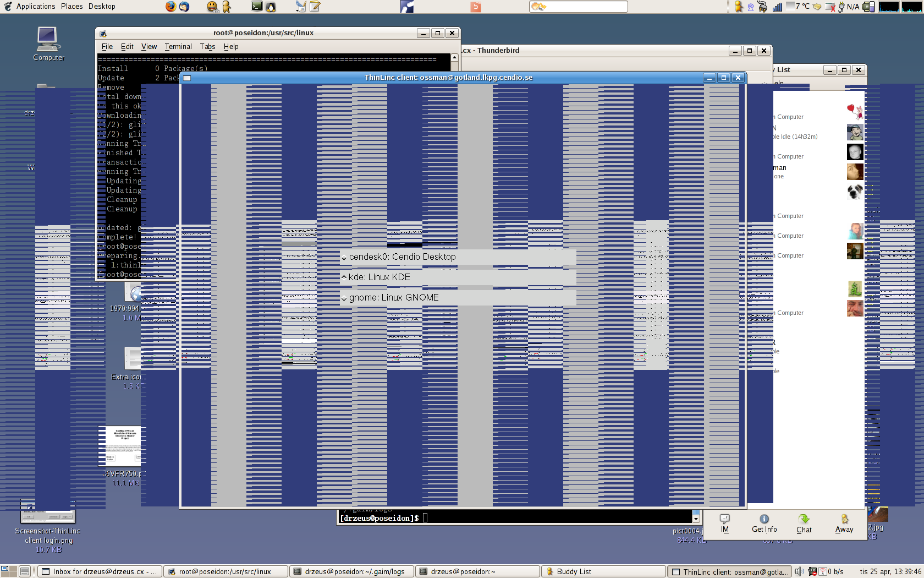
Task: Open the Terminal menu in the terminal window
Action: 178,47
